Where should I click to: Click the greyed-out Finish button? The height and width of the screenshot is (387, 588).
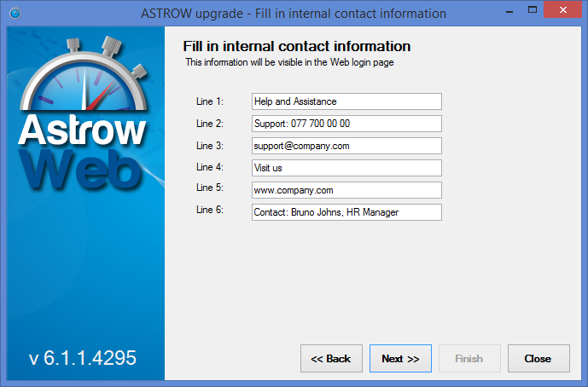469,359
